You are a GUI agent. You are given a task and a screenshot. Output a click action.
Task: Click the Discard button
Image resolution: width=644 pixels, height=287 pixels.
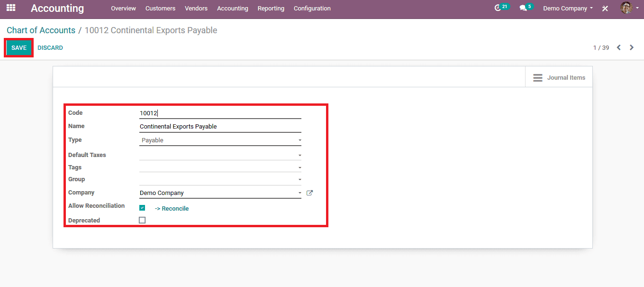[x=50, y=48]
